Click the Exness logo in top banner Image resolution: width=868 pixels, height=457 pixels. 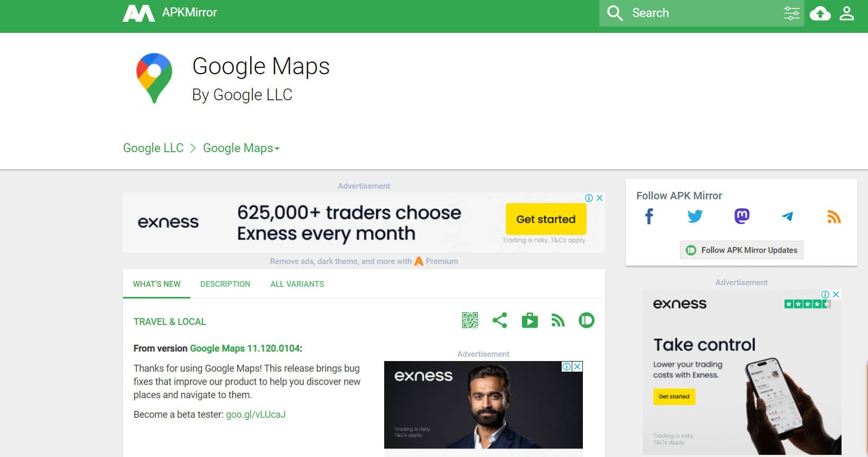168,222
